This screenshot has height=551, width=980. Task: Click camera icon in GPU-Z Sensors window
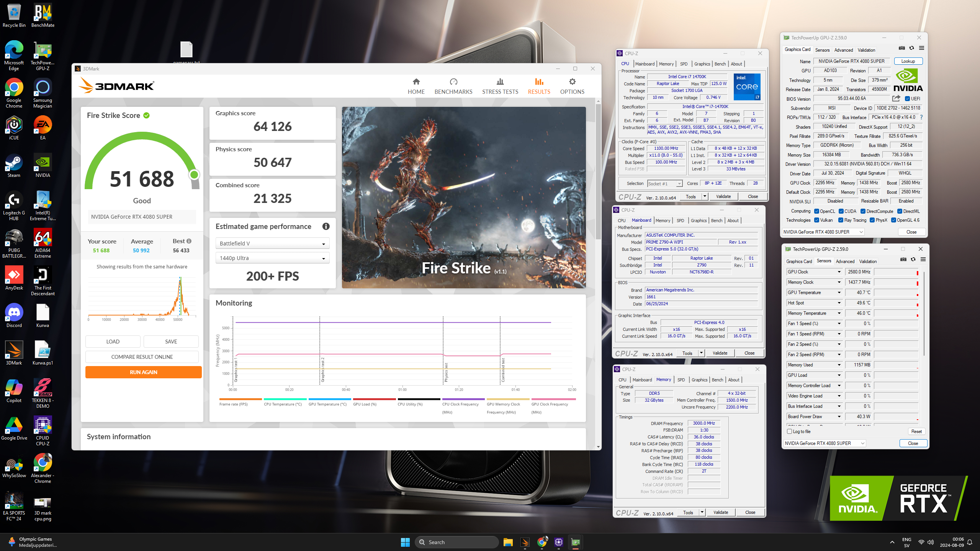(x=903, y=259)
